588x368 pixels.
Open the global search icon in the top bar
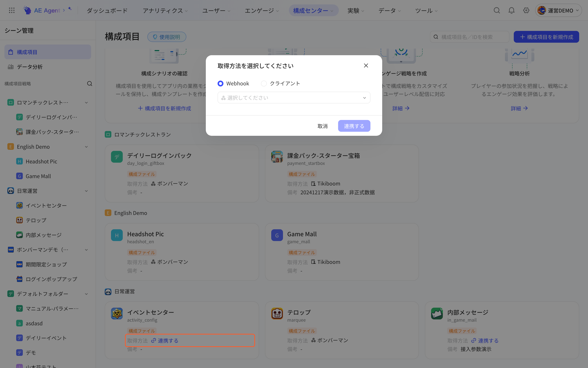[x=497, y=10]
